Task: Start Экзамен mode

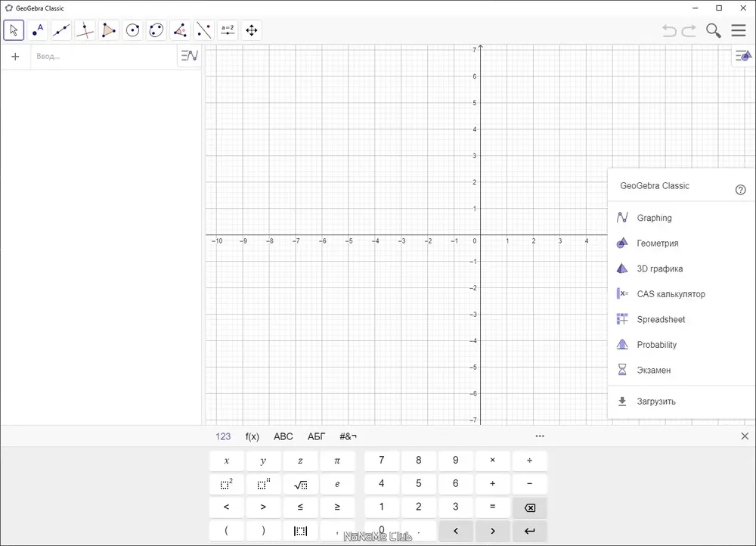Action: point(681,370)
